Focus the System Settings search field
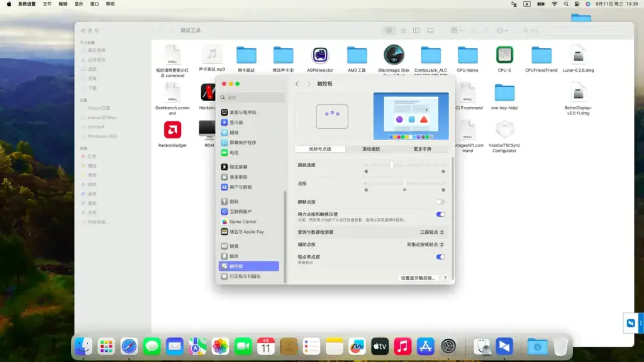The width and height of the screenshot is (644, 362). (252, 97)
